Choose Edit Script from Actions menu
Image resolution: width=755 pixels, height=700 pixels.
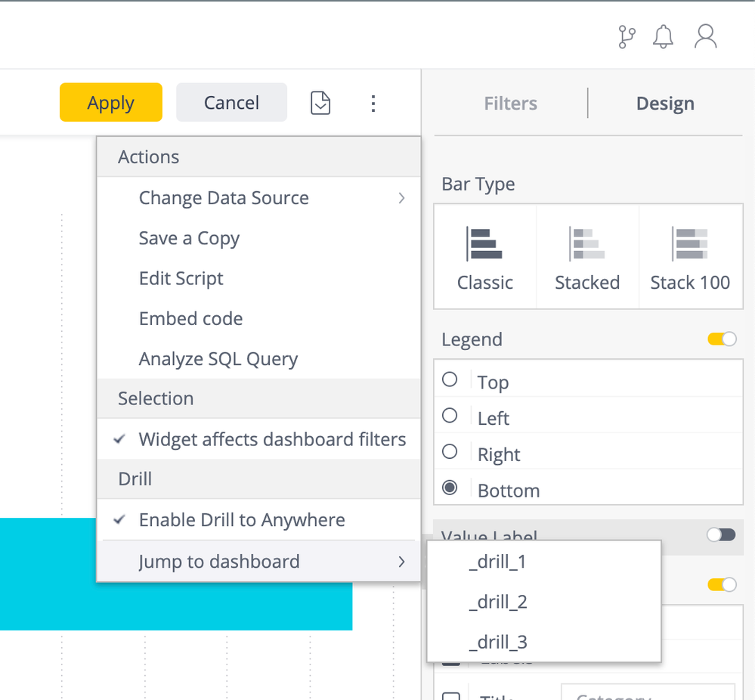point(181,278)
